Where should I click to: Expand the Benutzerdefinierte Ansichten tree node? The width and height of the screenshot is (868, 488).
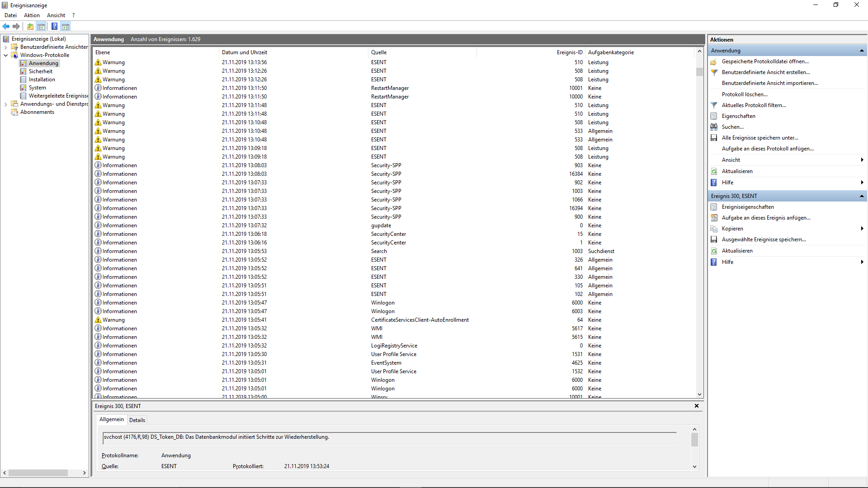pyautogui.click(x=5, y=47)
